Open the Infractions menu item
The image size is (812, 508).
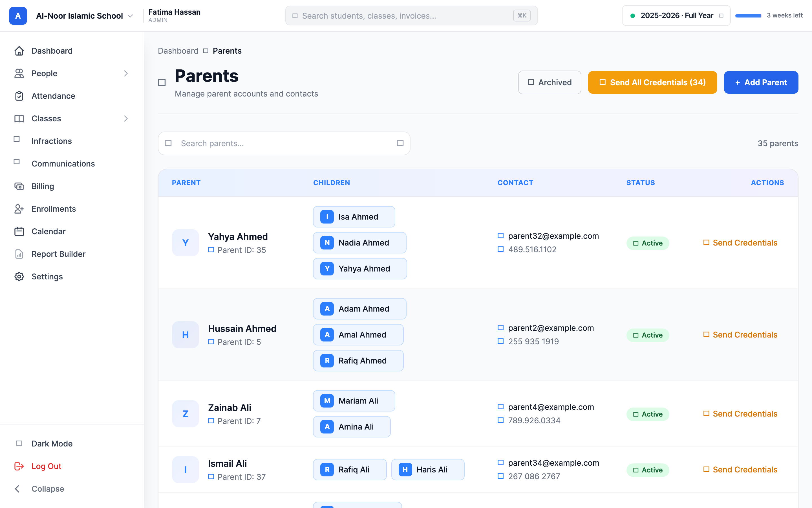72,141
